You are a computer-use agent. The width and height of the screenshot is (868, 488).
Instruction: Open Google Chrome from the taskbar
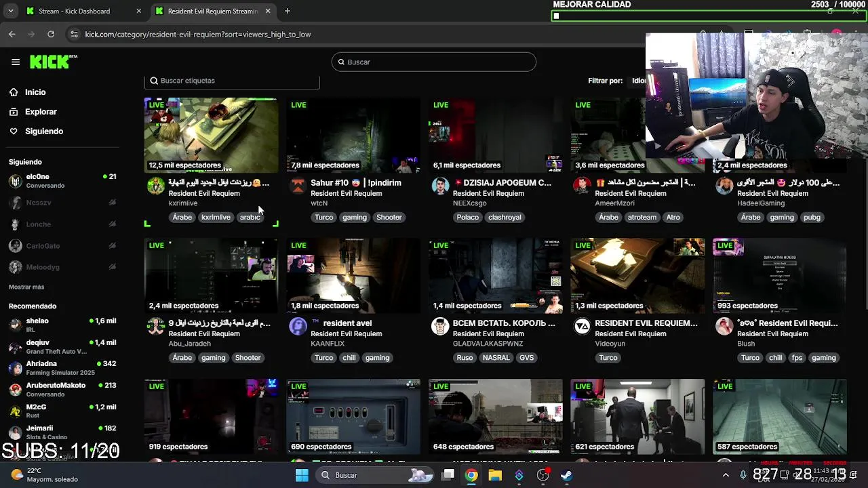point(471,475)
